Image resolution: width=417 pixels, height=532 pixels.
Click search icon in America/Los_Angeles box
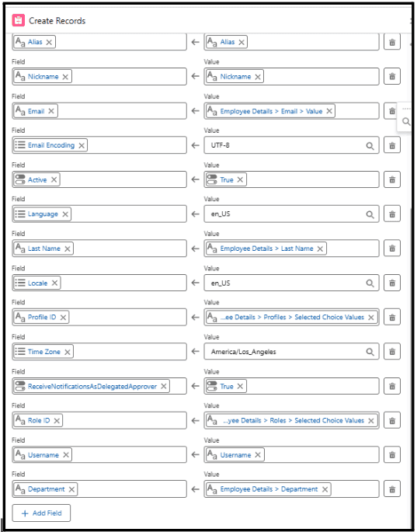click(370, 352)
